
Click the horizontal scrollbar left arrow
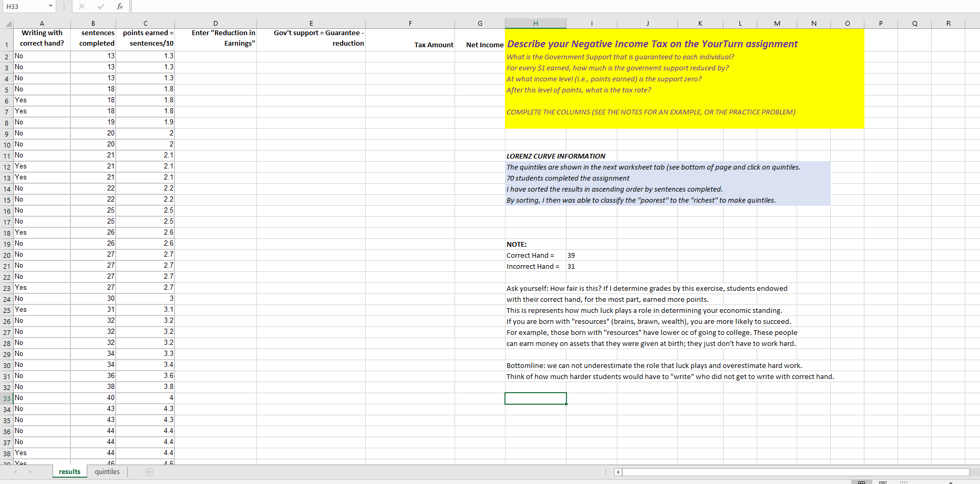[x=617, y=472]
